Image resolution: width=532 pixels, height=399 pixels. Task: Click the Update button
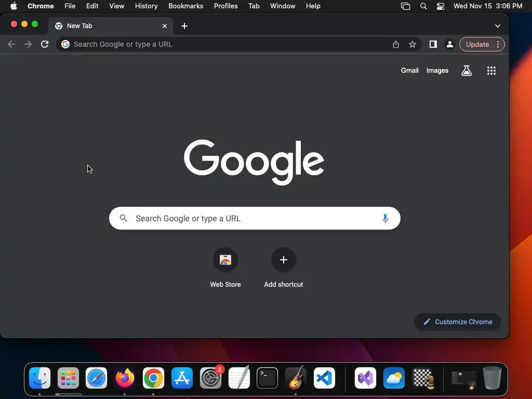click(x=477, y=45)
